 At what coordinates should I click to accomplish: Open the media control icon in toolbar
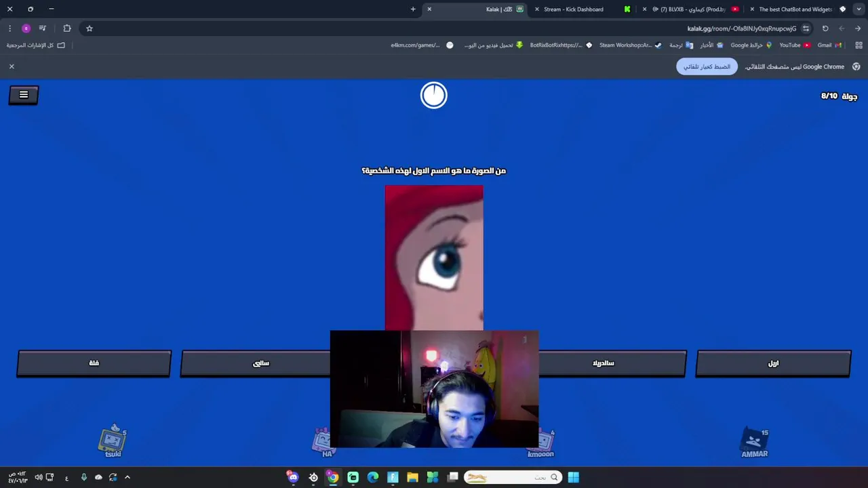[43, 28]
